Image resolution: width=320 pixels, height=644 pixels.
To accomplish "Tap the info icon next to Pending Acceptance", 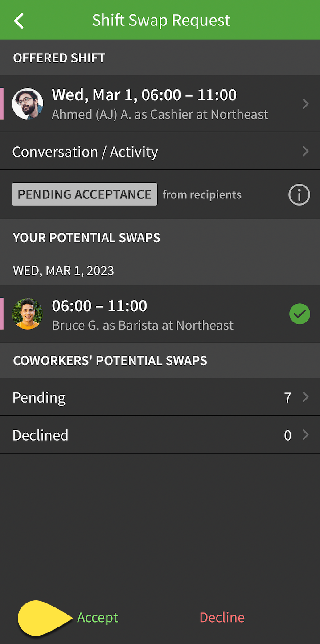I will pos(299,194).
